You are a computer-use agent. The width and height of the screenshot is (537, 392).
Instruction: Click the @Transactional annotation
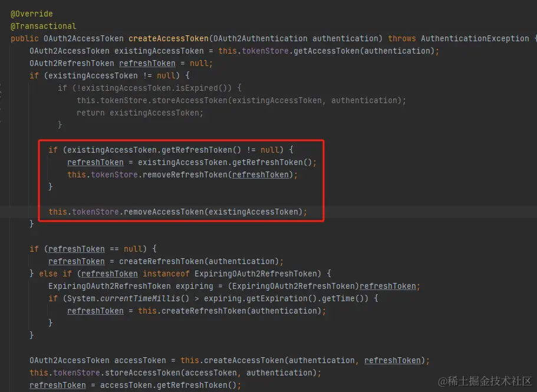43,26
